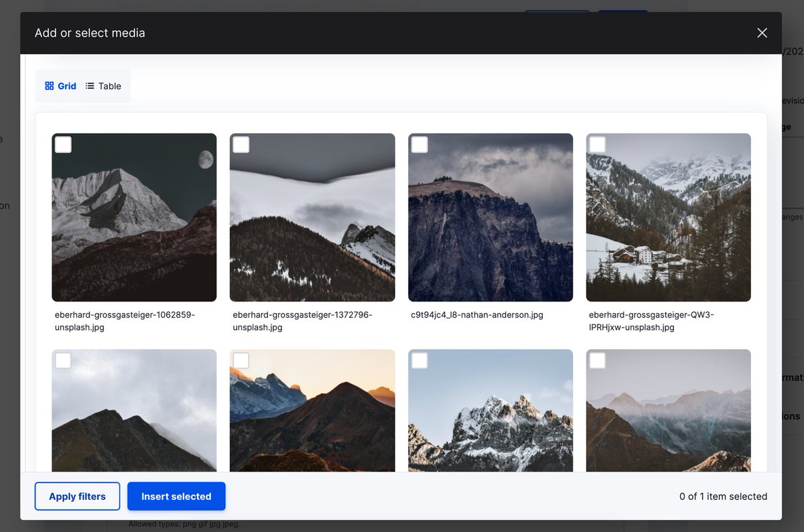The width and height of the screenshot is (804, 532).
Task: Click filename eberhard-grossgasteiger-QW3-IPRHjxw-unsplash.jpg
Action: point(651,321)
